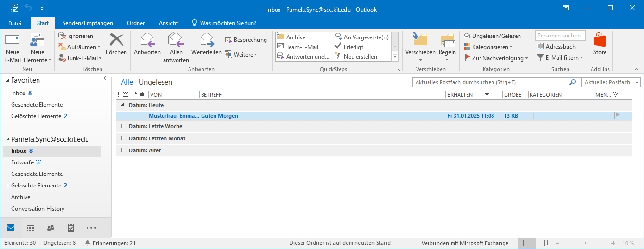
Task: Open the Aktuelles Postfach scope dropdown
Action: click(611, 82)
